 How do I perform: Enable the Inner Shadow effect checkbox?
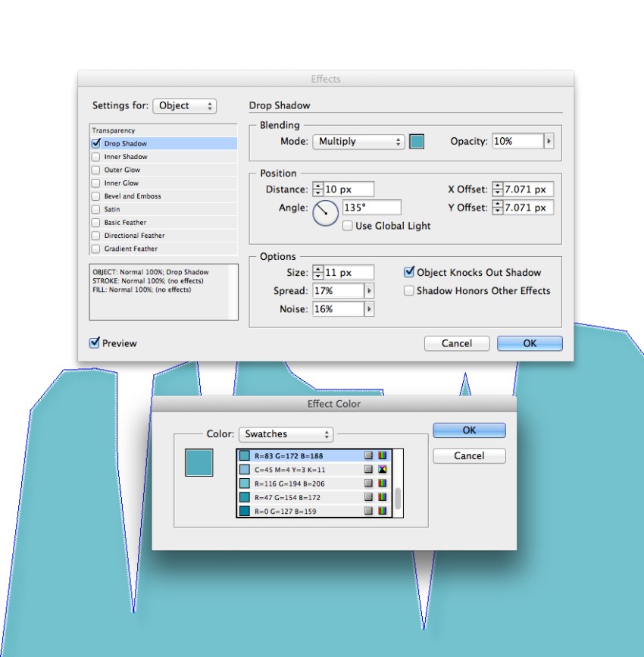coord(96,157)
